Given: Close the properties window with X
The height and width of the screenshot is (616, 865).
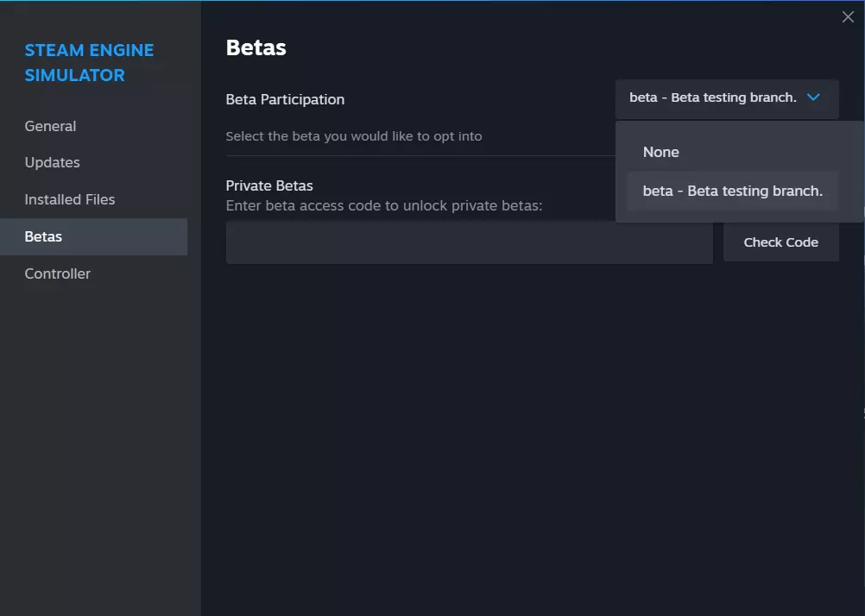Looking at the screenshot, I should click(x=848, y=17).
